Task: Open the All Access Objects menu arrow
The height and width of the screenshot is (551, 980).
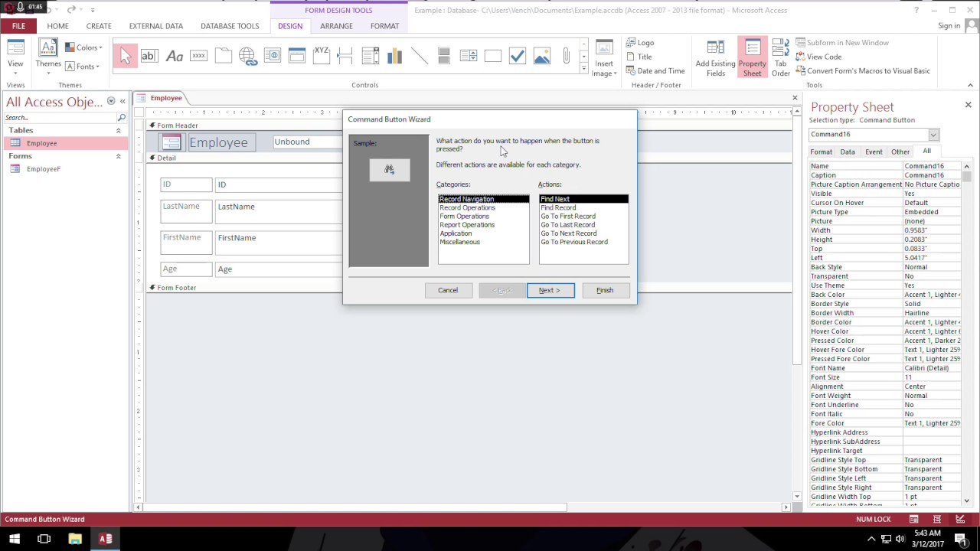Action: 111,101
